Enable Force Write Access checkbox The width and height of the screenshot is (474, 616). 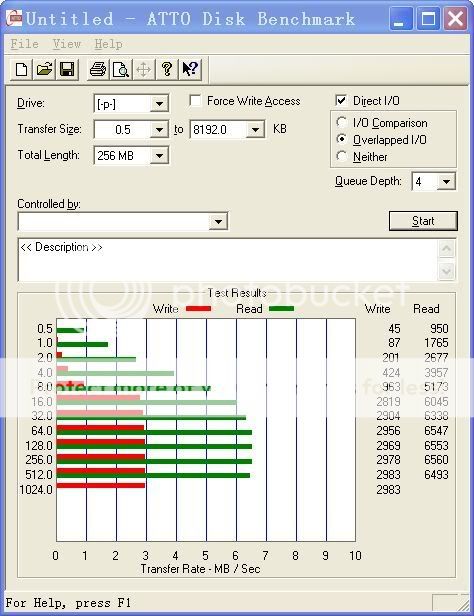point(195,101)
